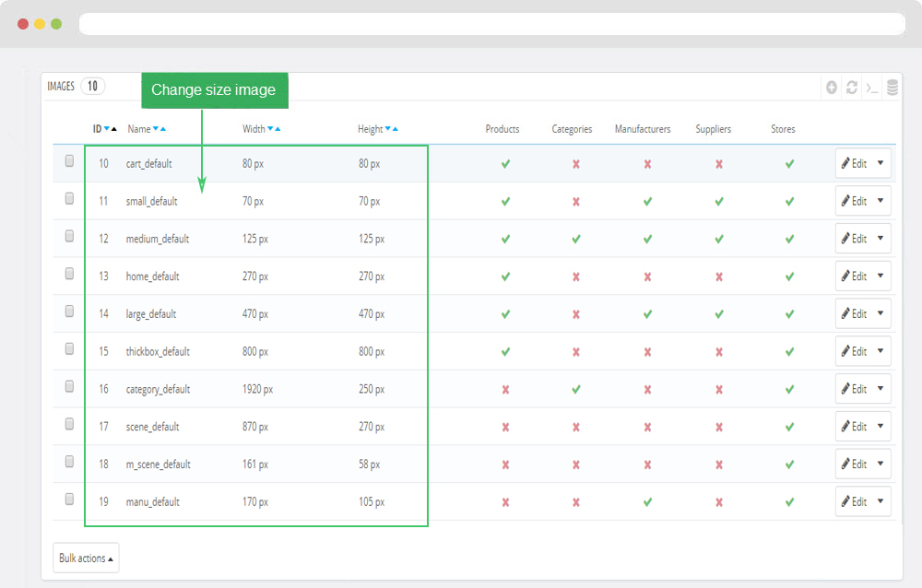Screen dimensions: 922x588
Task: Open Edit dropdown arrow for manu_default
Action: 881,501
